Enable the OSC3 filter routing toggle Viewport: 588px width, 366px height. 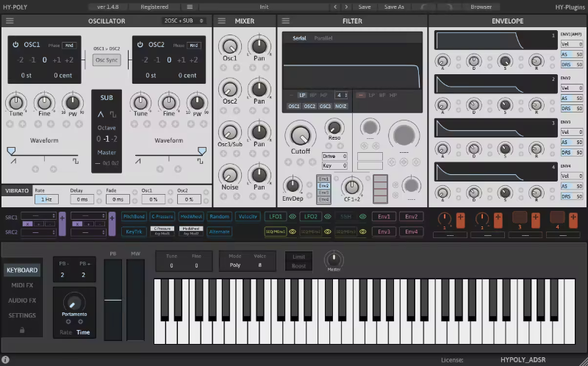(325, 107)
